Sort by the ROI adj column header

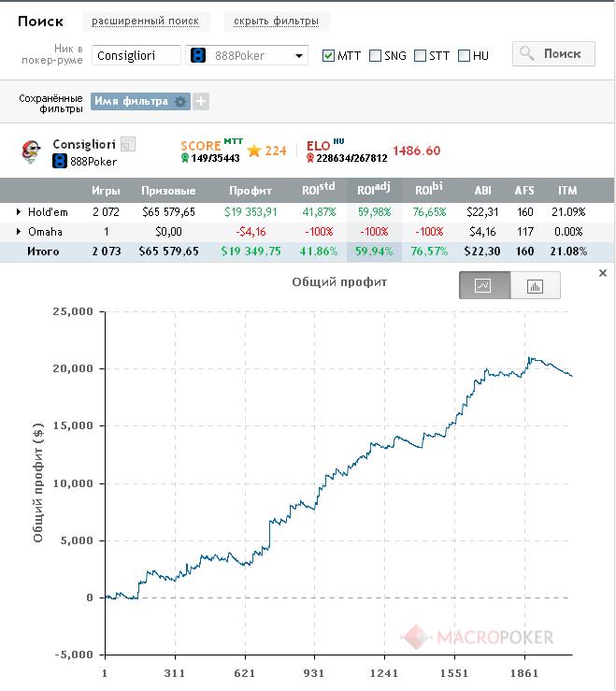[373, 190]
